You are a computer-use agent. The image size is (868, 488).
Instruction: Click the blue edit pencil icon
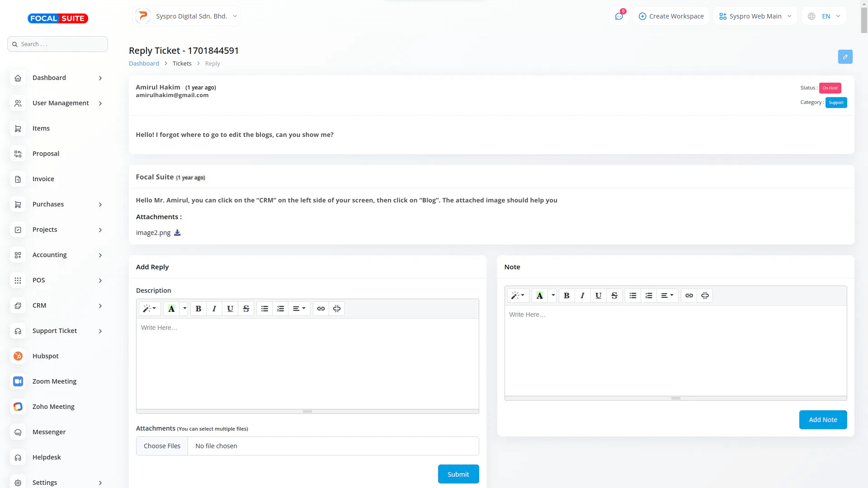(845, 57)
